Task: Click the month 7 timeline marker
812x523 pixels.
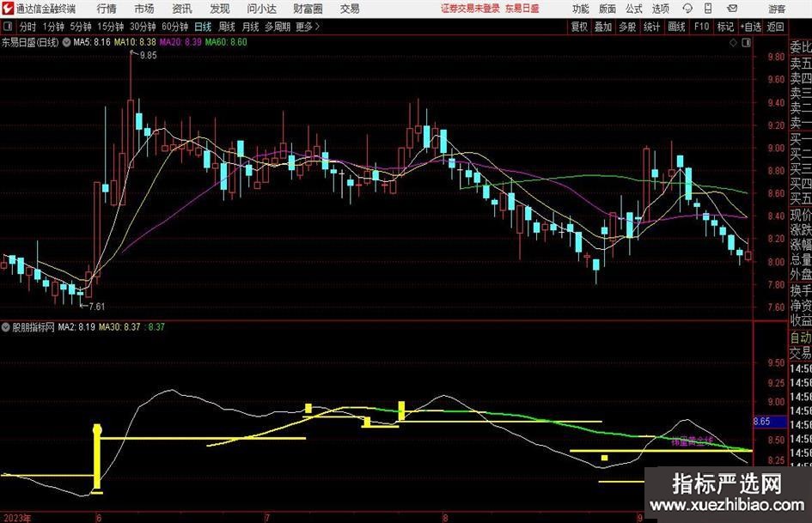Action: tap(268, 518)
